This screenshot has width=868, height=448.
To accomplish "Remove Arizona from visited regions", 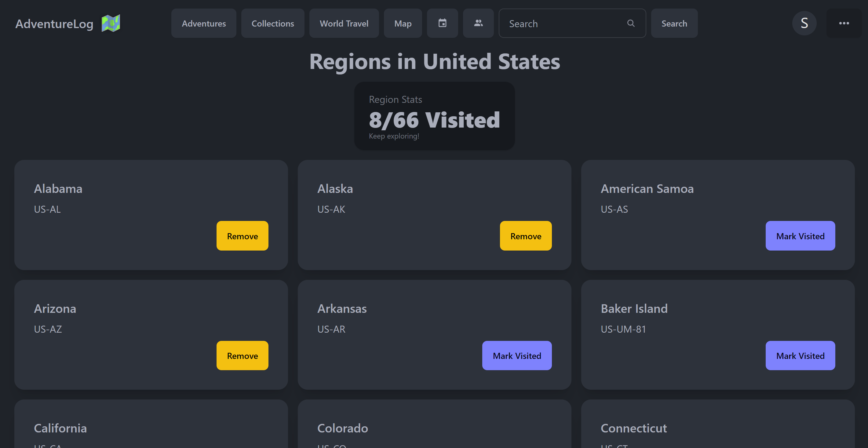I will 242,355.
